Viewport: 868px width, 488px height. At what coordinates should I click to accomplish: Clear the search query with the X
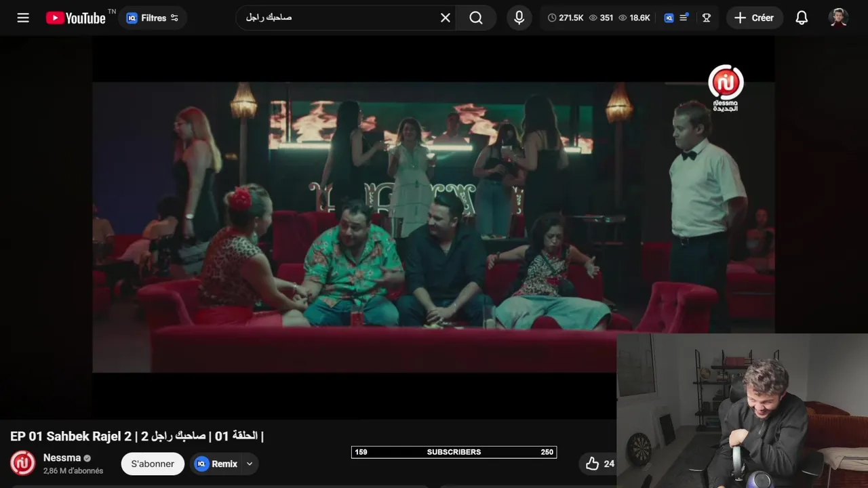446,18
